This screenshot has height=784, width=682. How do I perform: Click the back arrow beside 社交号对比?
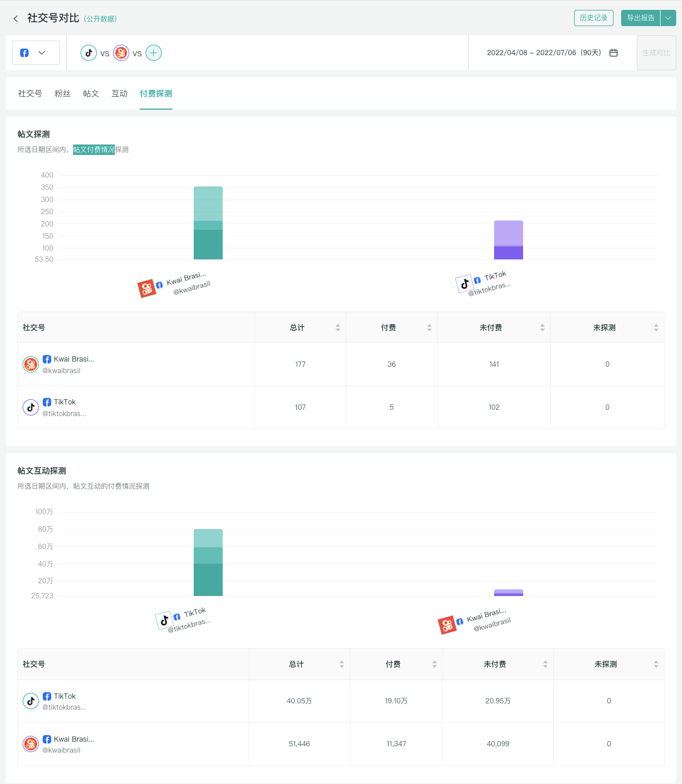point(16,19)
